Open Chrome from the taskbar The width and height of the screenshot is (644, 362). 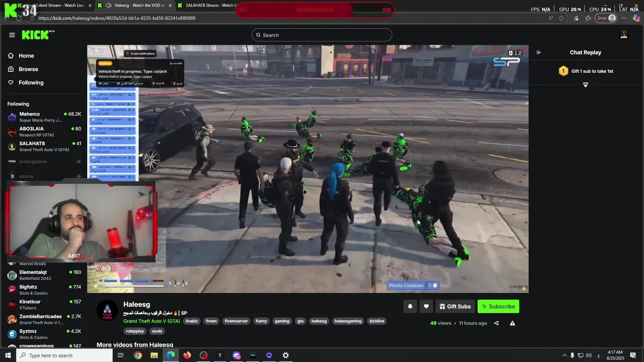click(x=137, y=355)
